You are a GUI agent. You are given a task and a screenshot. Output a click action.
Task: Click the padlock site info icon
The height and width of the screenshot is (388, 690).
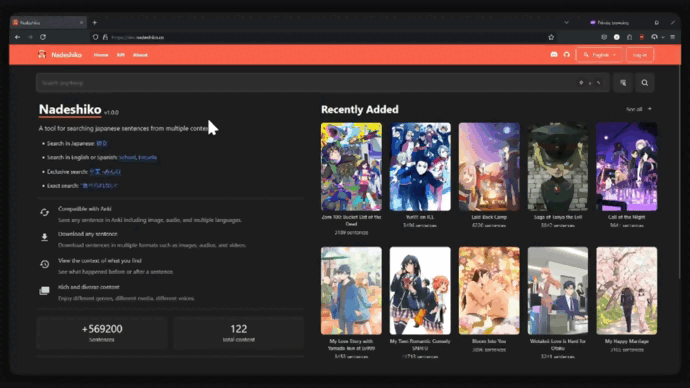tap(105, 37)
